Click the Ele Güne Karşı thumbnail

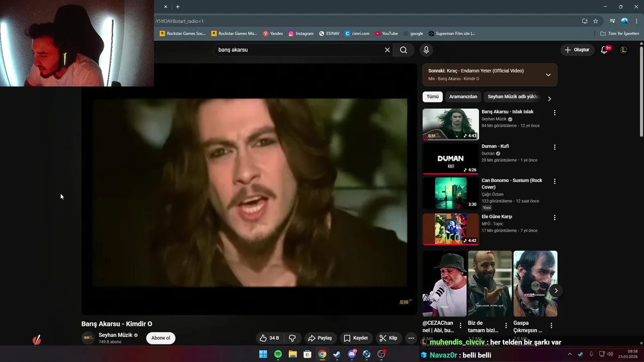[451, 229]
